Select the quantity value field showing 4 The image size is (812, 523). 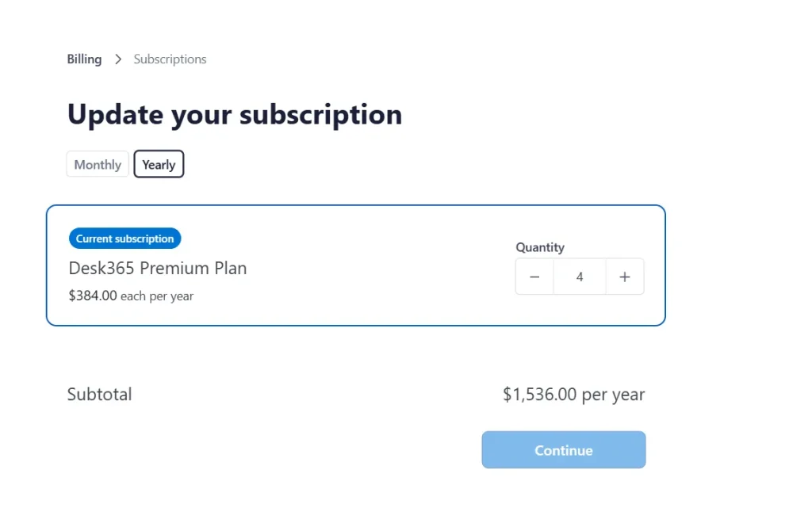(580, 276)
